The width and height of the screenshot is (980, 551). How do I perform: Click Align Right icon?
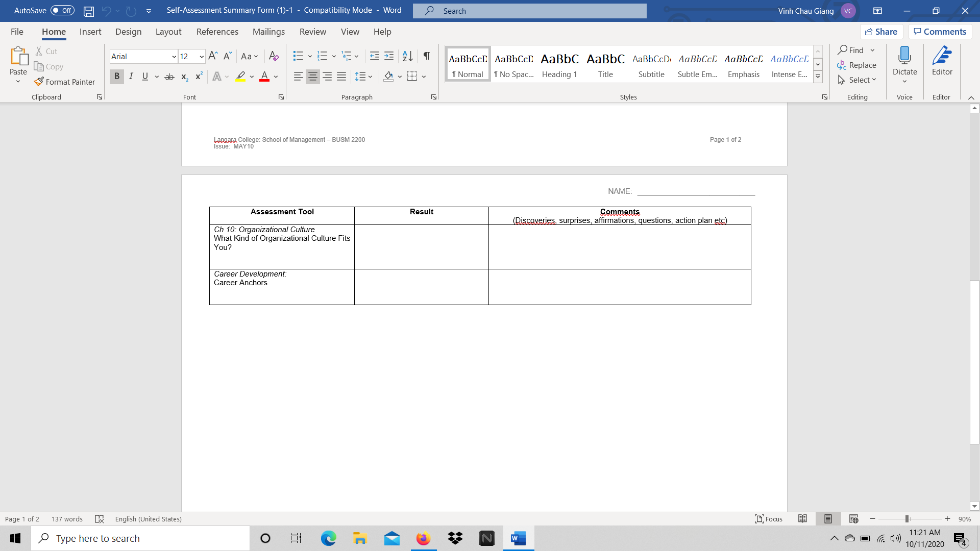pos(327,77)
